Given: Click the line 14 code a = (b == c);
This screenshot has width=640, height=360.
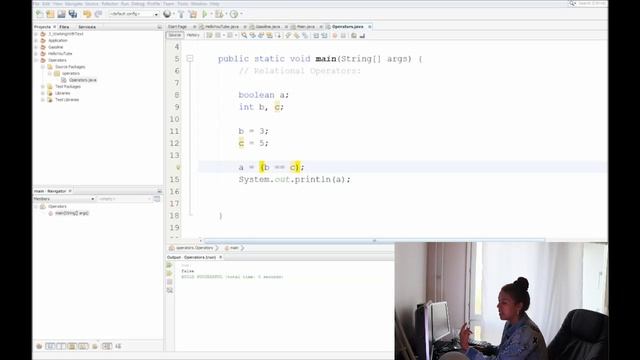Looking at the screenshot, I should tap(271, 167).
